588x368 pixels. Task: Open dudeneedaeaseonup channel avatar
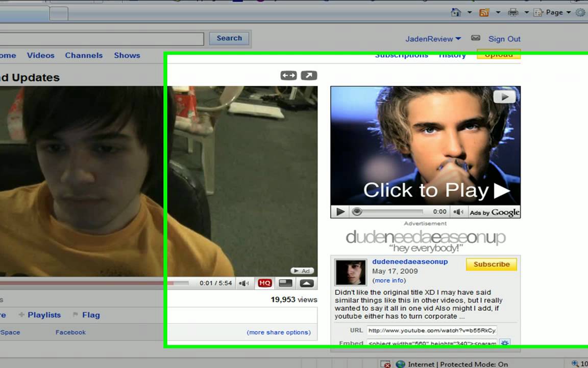pyautogui.click(x=350, y=272)
